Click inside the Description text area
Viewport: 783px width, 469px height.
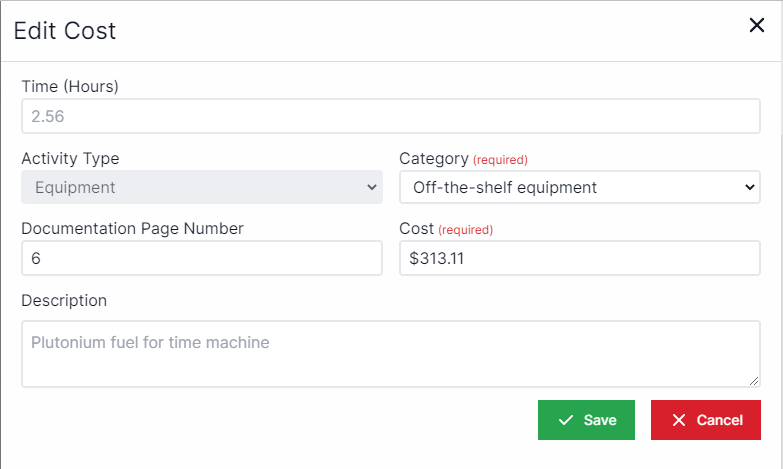tap(391, 353)
